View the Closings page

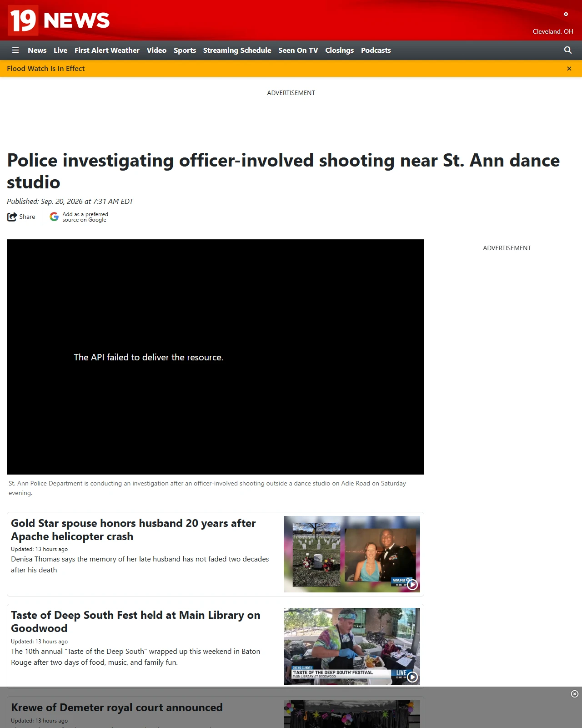click(339, 50)
